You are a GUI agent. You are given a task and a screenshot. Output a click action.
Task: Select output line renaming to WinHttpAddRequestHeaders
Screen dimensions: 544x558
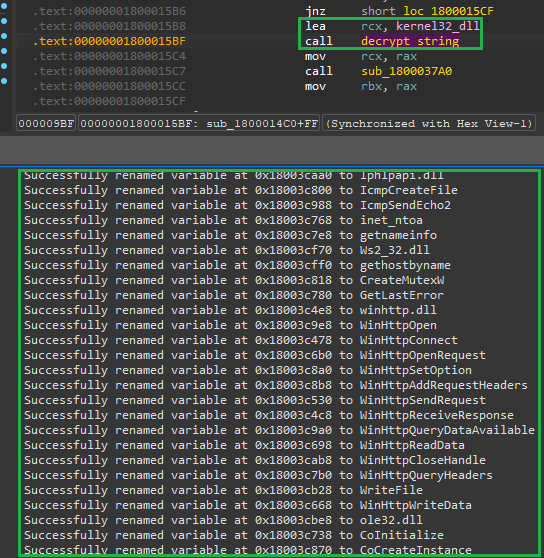point(276,385)
